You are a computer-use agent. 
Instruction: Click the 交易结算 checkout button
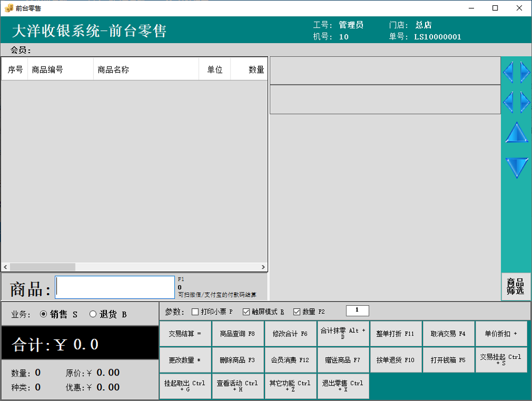pyautogui.click(x=185, y=333)
